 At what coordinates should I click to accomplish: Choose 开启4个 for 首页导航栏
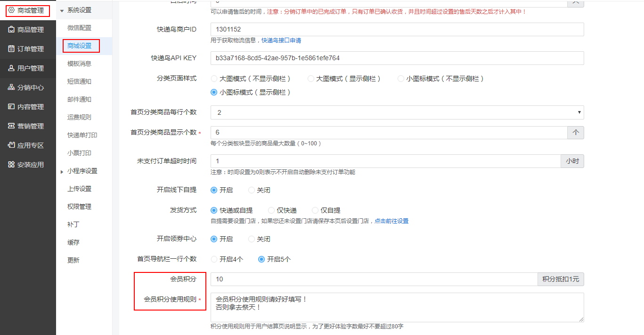click(x=214, y=259)
